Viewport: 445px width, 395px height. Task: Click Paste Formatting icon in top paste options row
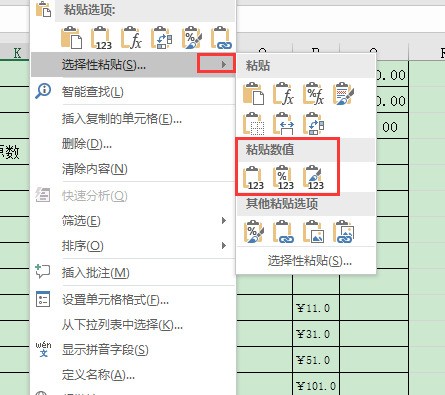(192, 38)
